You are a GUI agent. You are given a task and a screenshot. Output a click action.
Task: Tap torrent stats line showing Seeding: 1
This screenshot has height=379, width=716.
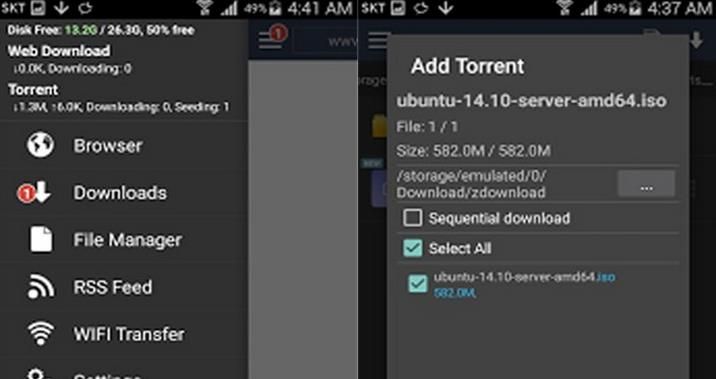pos(121,107)
